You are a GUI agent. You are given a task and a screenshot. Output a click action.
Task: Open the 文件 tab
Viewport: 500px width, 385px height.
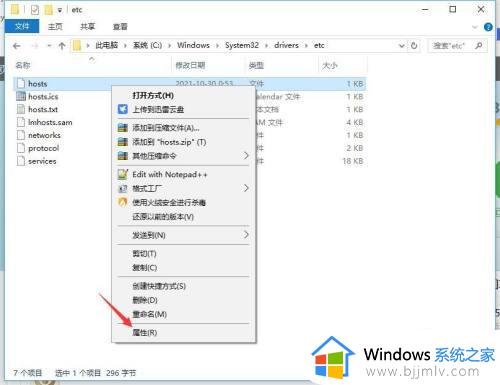pos(22,26)
